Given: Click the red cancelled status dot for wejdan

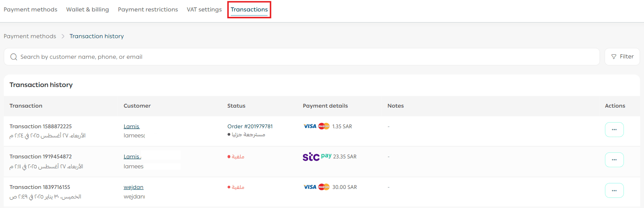Looking at the screenshot, I should [229, 187].
